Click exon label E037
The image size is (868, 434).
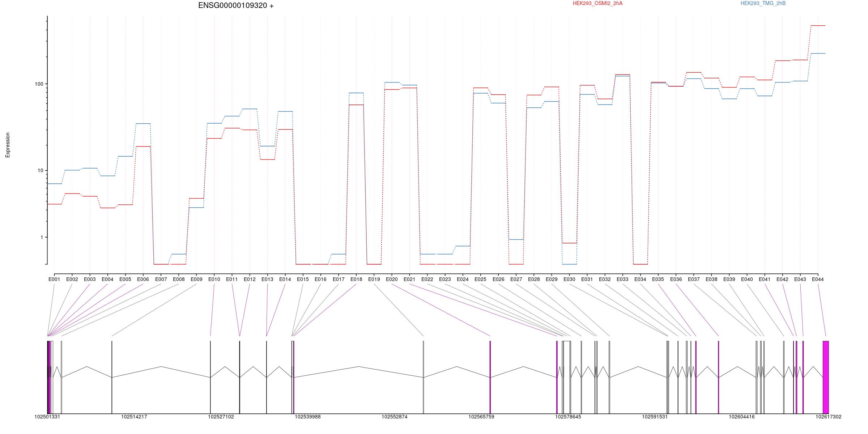(694, 279)
